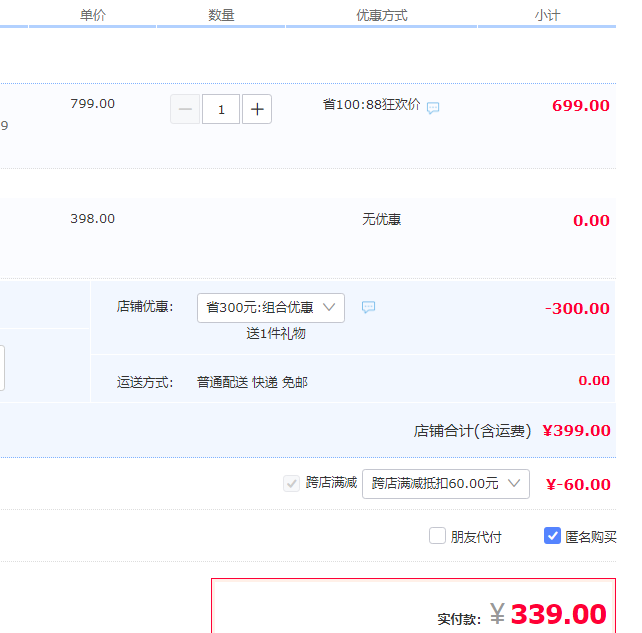This screenshot has height=633, width=642.
Task: Select the 优惠方式 column header
Action: (382, 15)
